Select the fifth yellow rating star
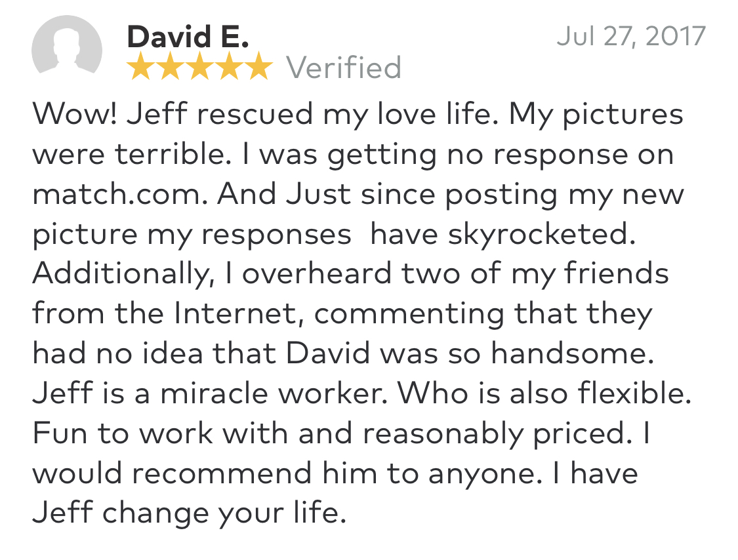Image resolution: width=738 pixels, height=560 pixels. pyautogui.click(x=258, y=66)
